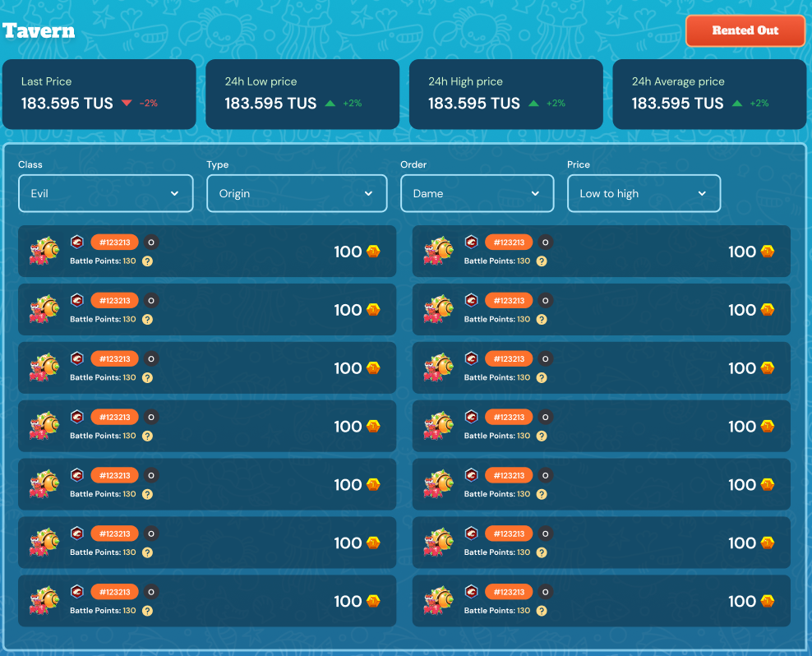Select the 24h Low price stat card

302,94
